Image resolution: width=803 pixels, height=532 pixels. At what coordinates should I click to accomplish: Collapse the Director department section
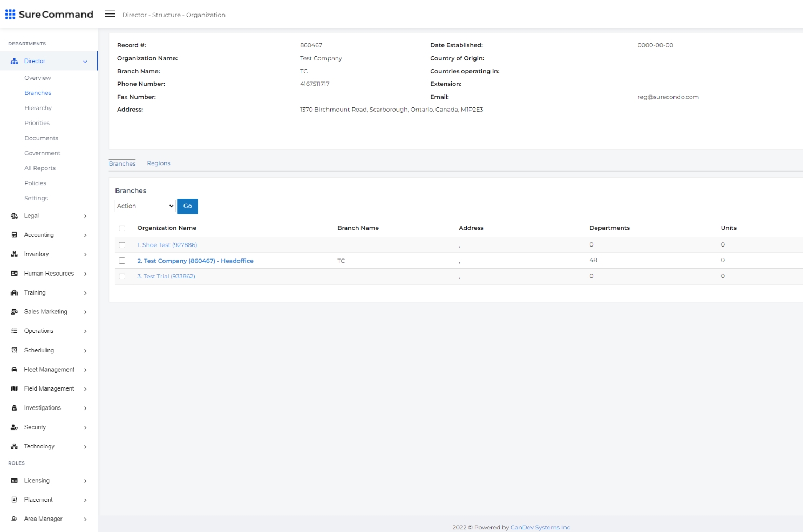coord(85,62)
